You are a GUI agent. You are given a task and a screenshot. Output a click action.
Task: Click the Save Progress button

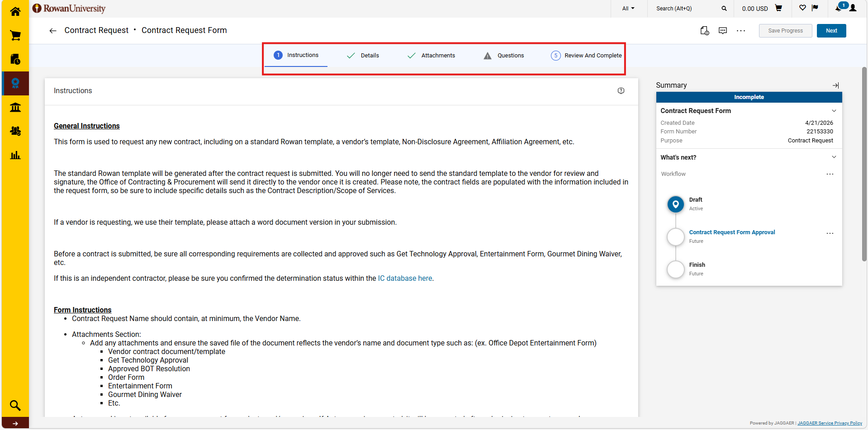pyautogui.click(x=786, y=31)
